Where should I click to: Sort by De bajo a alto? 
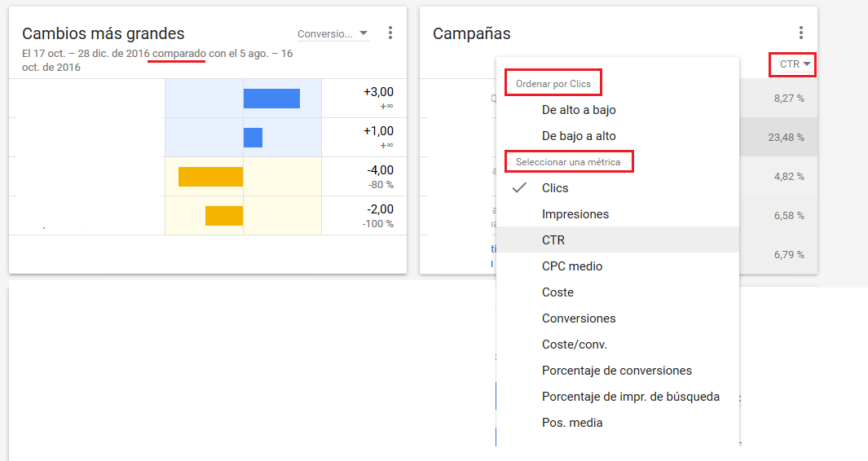coord(579,136)
